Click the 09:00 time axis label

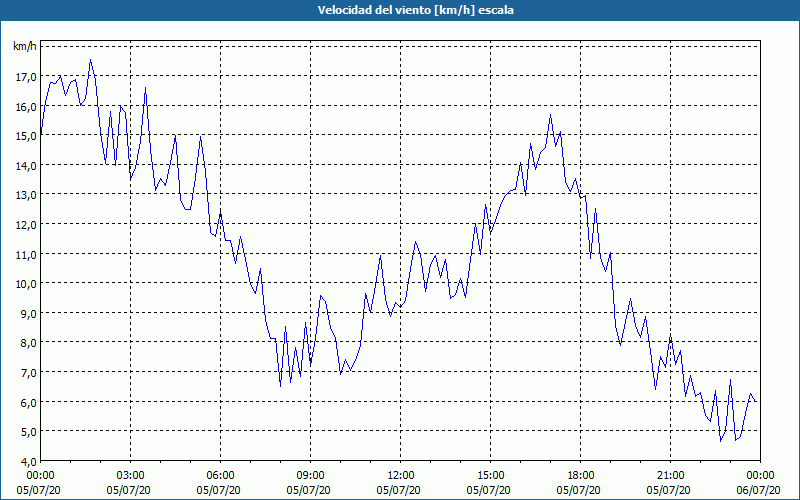(x=310, y=476)
